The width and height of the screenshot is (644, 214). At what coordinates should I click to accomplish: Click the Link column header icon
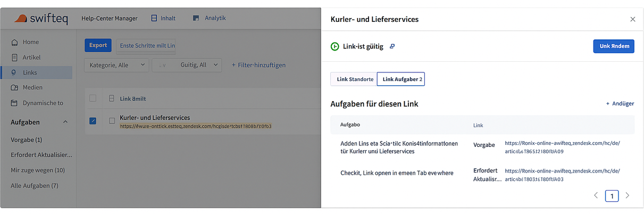tap(112, 98)
